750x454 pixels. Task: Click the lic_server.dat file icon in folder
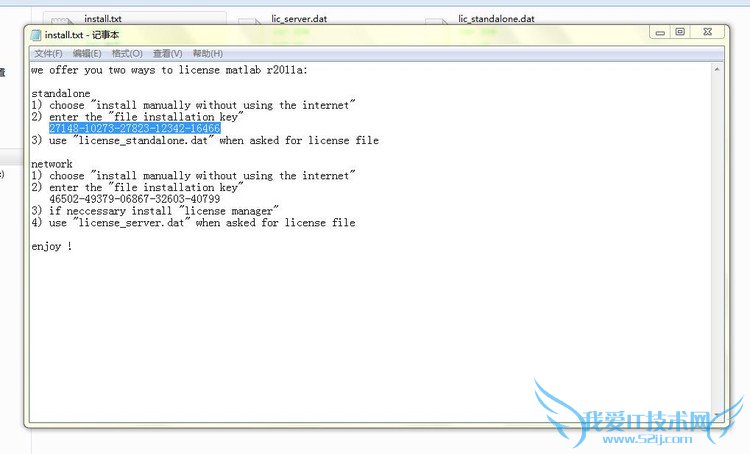pyautogui.click(x=249, y=21)
